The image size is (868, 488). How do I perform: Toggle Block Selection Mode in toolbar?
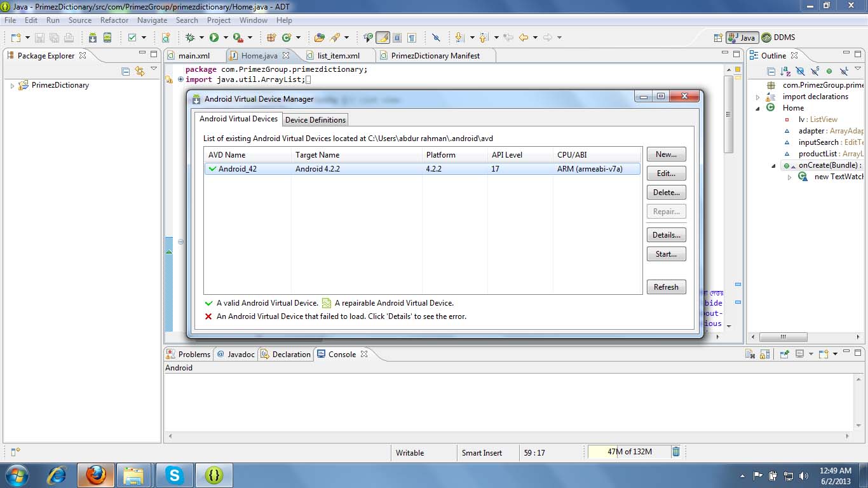(x=397, y=37)
